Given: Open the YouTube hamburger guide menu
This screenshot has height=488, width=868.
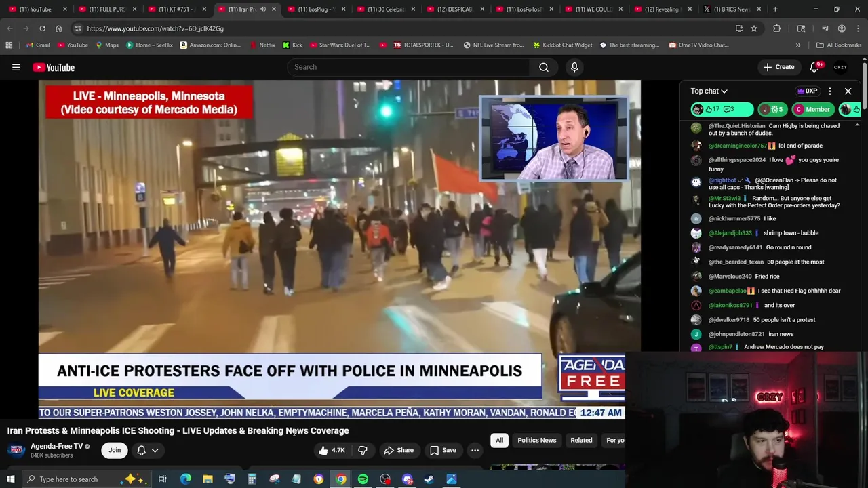Looking at the screenshot, I should (x=16, y=67).
